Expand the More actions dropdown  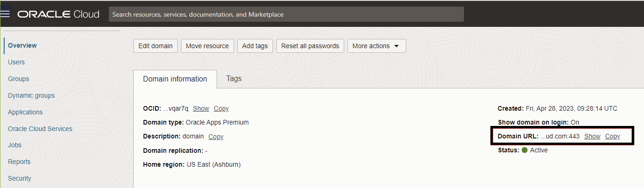377,46
